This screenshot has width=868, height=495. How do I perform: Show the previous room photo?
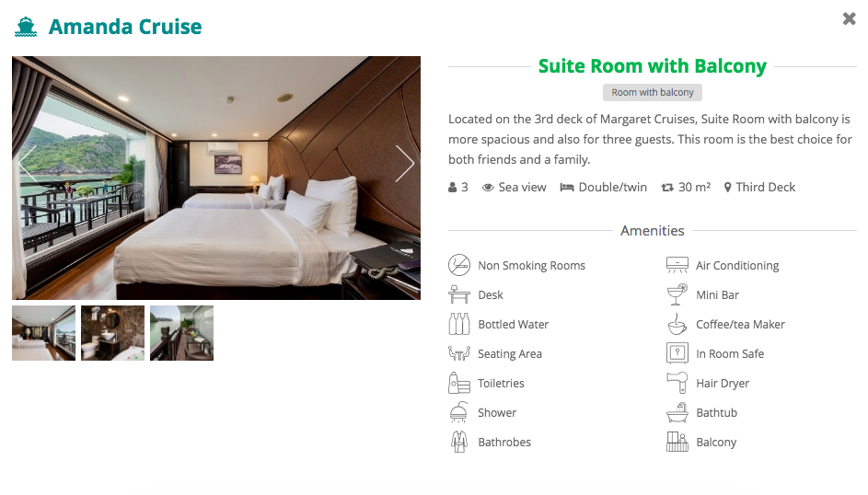click(x=28, y=164)
